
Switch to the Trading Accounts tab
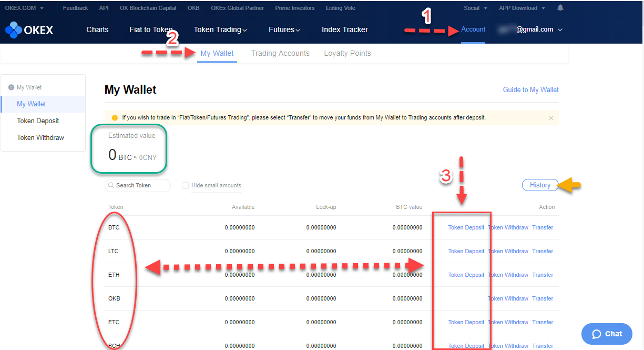280,53
